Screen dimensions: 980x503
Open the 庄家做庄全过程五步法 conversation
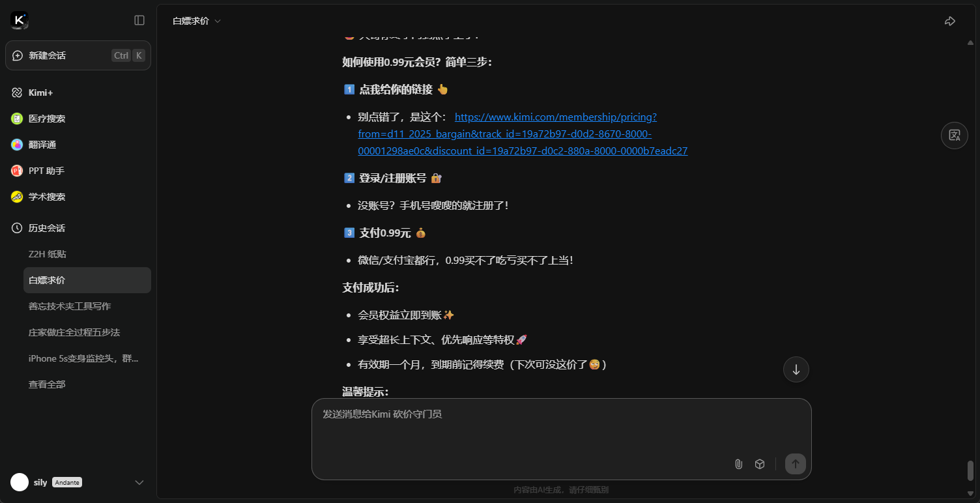tap(73, 332)
